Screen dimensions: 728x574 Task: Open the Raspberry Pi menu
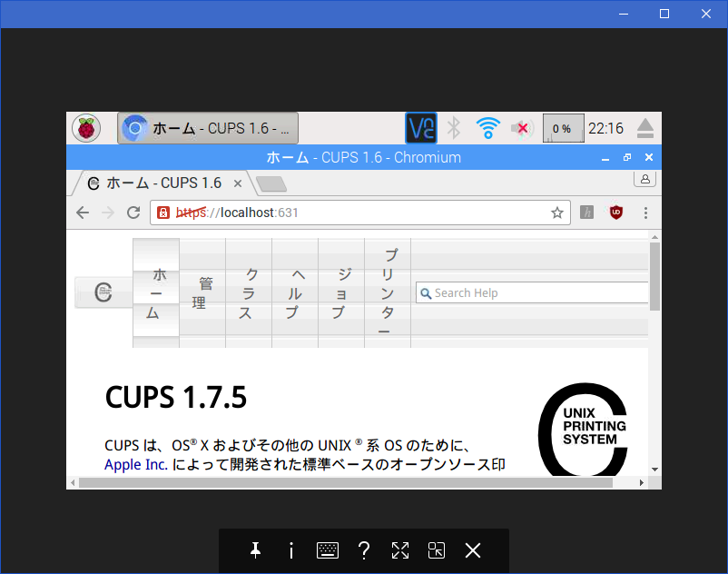click(87, 128)
